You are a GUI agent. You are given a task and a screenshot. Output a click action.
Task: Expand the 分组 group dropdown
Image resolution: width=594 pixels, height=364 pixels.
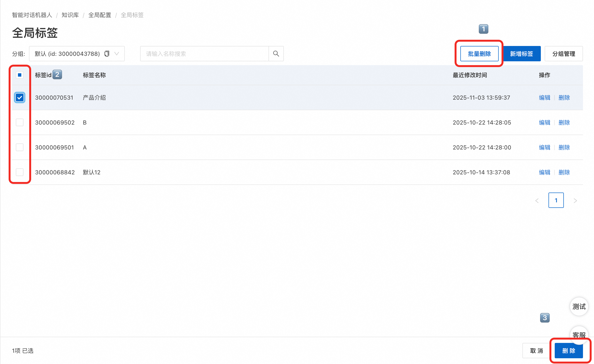tap(117, 53)
